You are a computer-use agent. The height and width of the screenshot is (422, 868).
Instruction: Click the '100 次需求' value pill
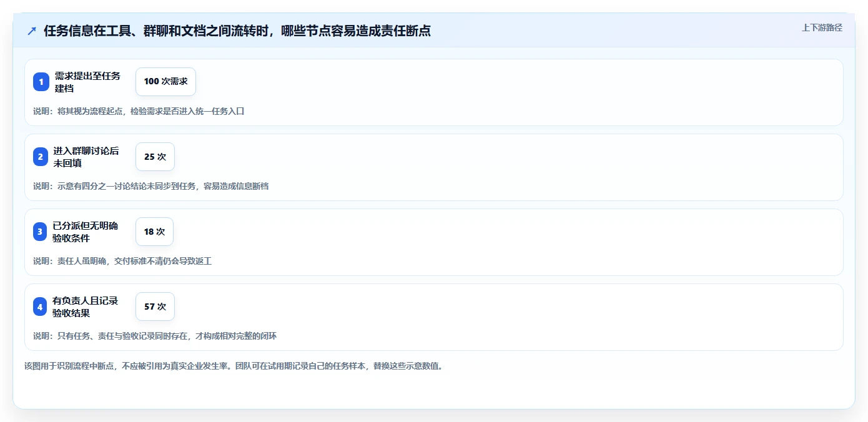[x=165, y=82]
